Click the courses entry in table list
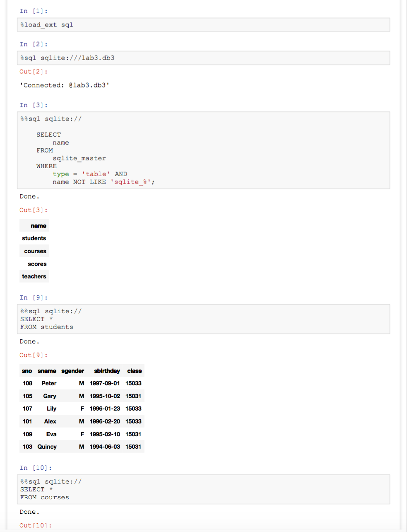The height and width of the screenshot is (532, 407). tap(34, 251)
